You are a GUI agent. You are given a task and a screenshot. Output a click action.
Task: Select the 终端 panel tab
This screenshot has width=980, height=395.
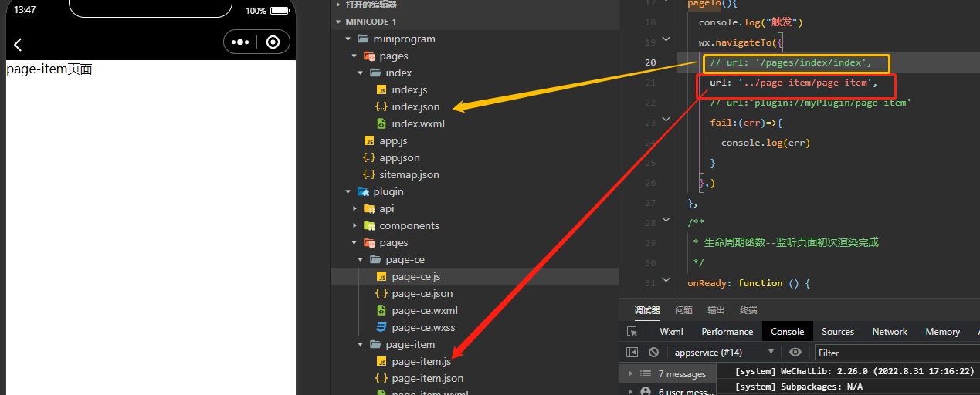(748, 310)
